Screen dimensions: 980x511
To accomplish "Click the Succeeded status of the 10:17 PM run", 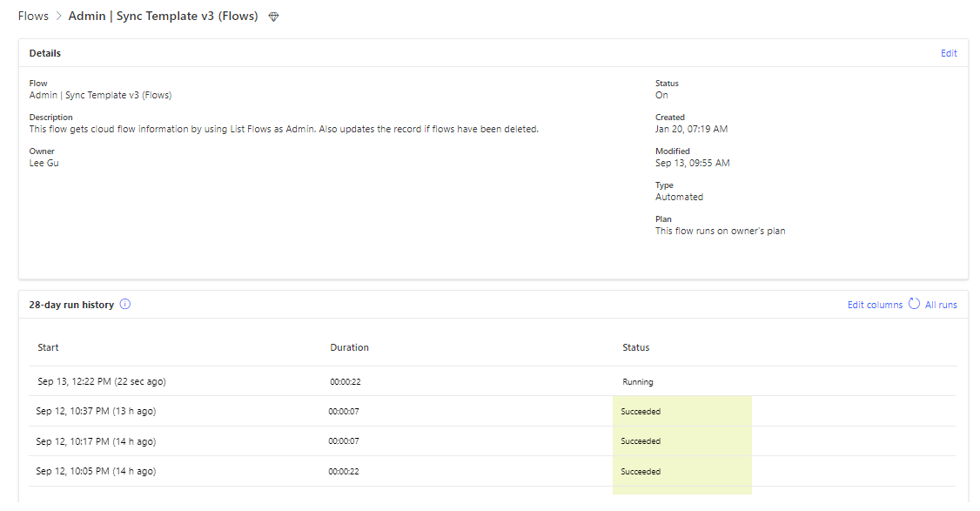I will pyautogui.click(x=641, y=440).
